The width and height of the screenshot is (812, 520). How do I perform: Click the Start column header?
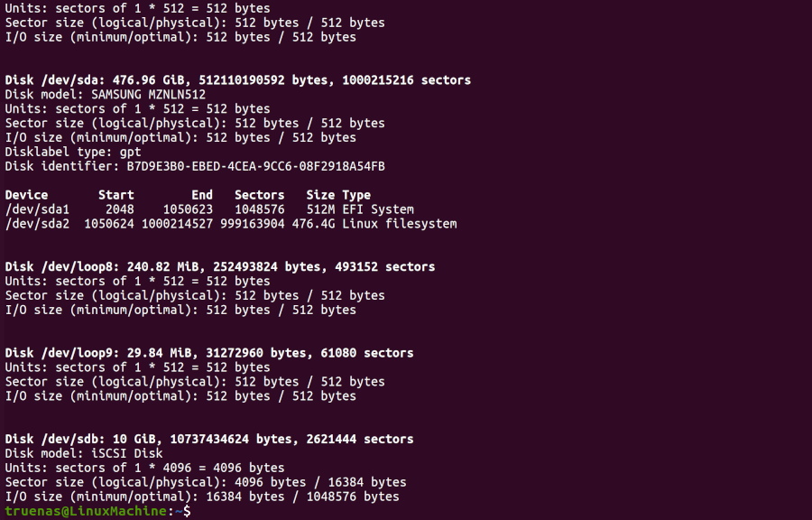[115, 195]
